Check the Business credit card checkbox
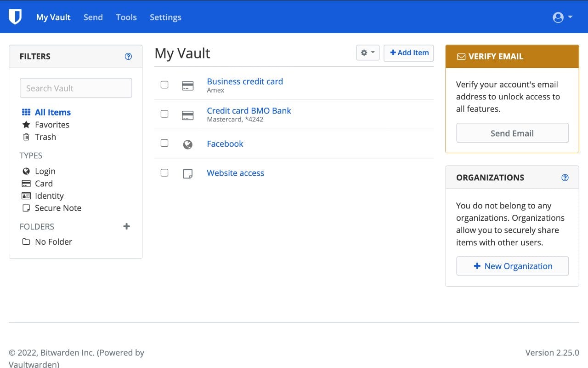Screen dimensions: 588x368 [164, 85]
